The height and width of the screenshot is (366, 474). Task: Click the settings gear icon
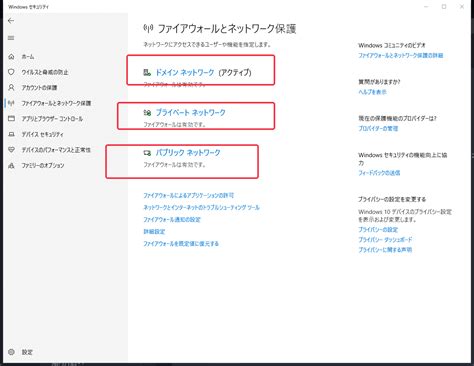pos(11,352)
